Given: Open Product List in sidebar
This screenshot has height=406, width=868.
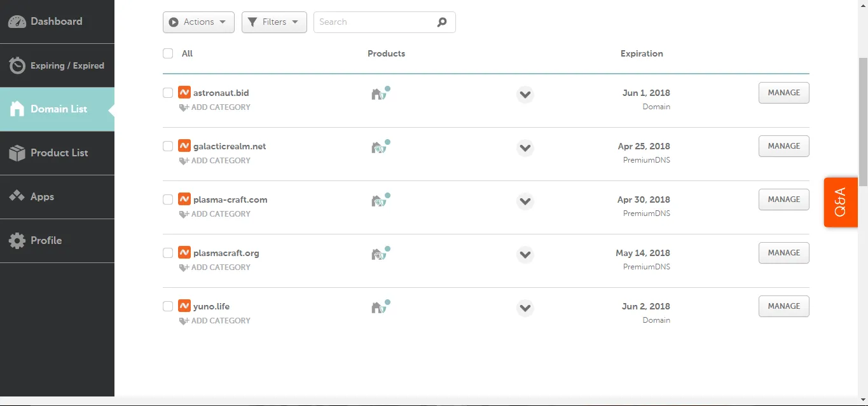Looking at the screenshot, I should coord(57,153).
